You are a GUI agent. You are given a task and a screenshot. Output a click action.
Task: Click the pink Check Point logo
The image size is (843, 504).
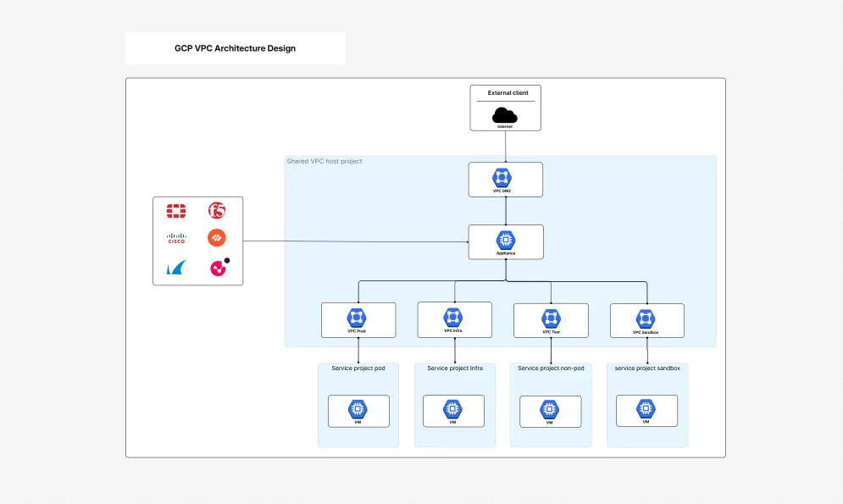click(219, 267)
